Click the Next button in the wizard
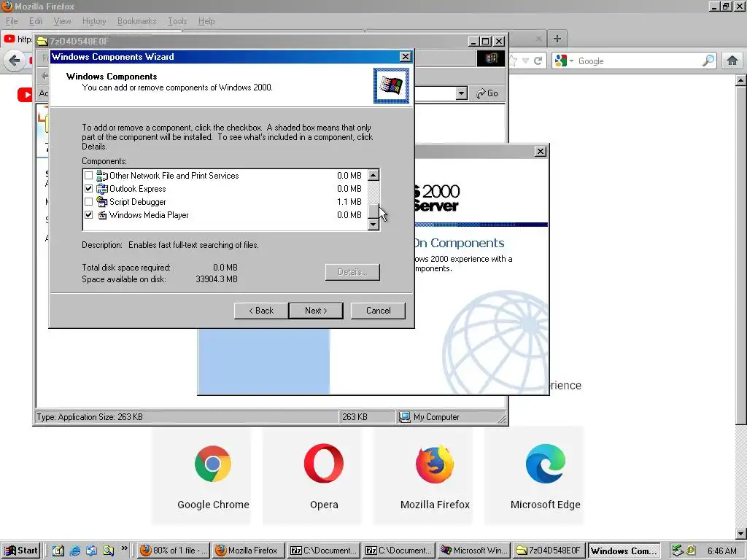The width and height of the screenshot is (747, 560). (316, 311)
